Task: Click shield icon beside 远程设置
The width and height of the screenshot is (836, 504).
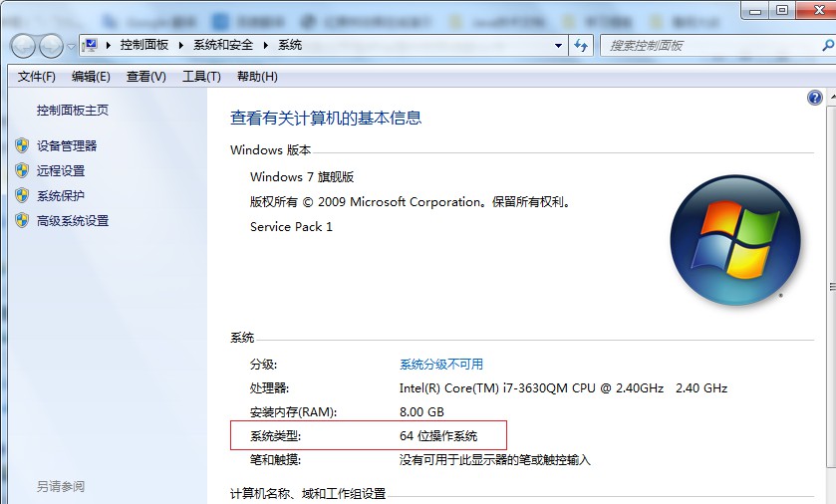Action: [22, 170]
